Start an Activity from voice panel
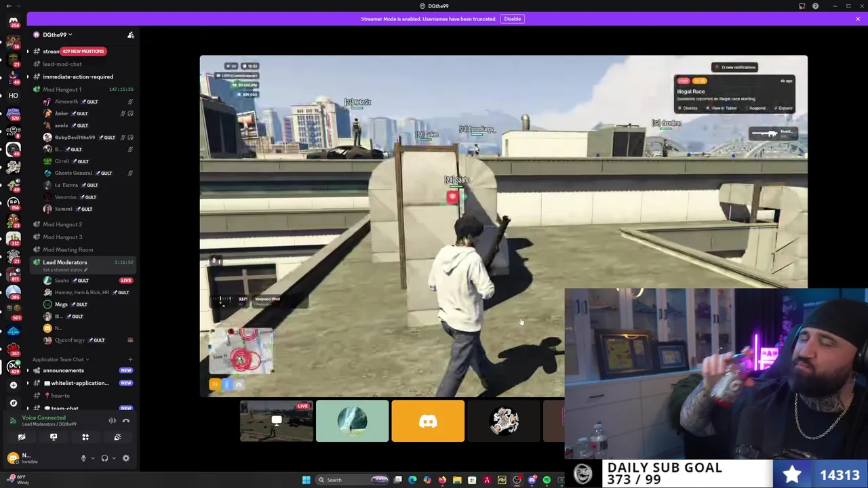Screen dimensions: 868x488 pyautogui.click(x=85, y=437)
